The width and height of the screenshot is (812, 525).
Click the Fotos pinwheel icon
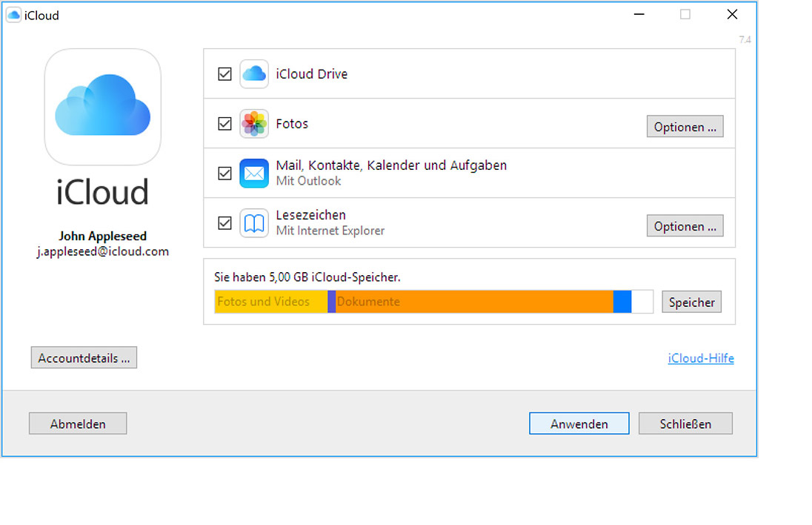pos(253,124)
